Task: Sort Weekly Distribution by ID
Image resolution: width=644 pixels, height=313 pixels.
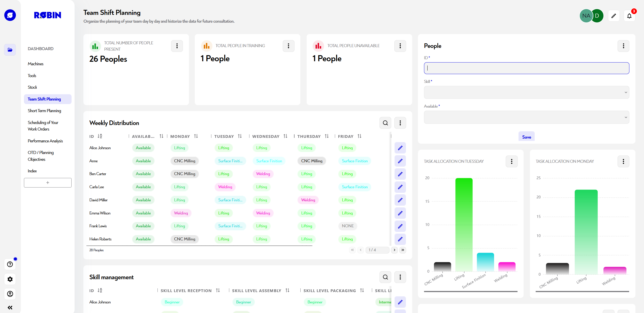Action: tap(100, 136)
